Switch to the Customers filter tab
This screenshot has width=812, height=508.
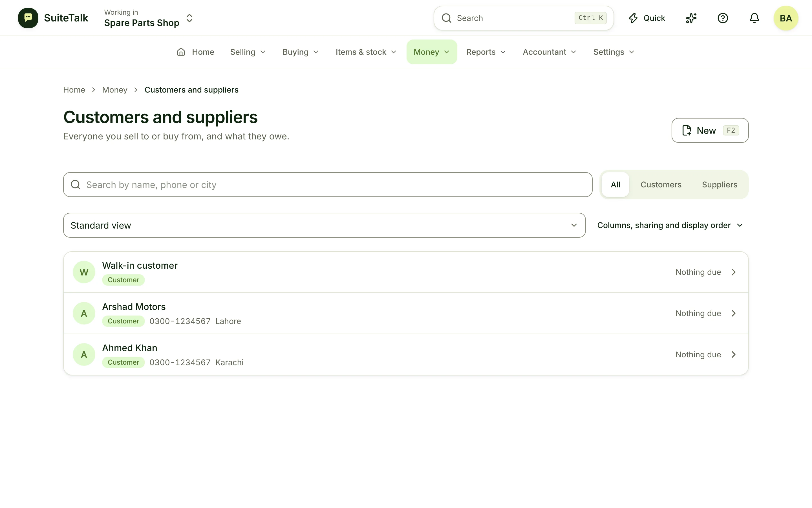coord(661,185)
